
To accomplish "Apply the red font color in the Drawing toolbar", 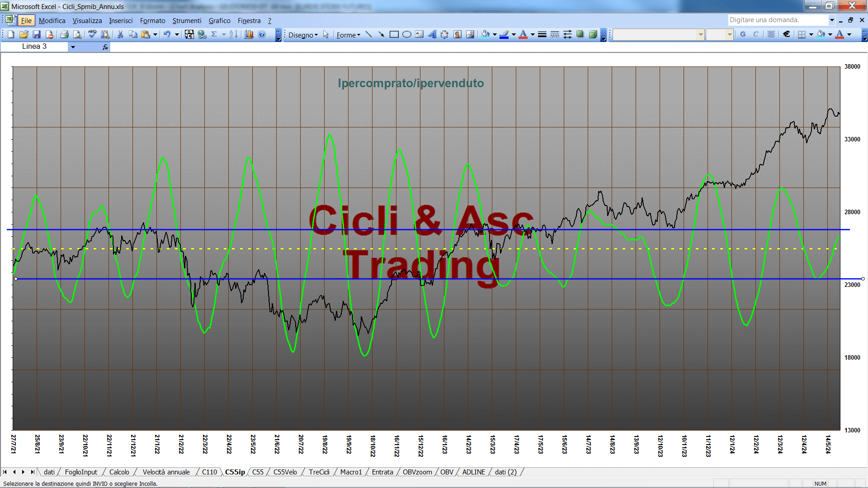I will [x=524, y=34].
